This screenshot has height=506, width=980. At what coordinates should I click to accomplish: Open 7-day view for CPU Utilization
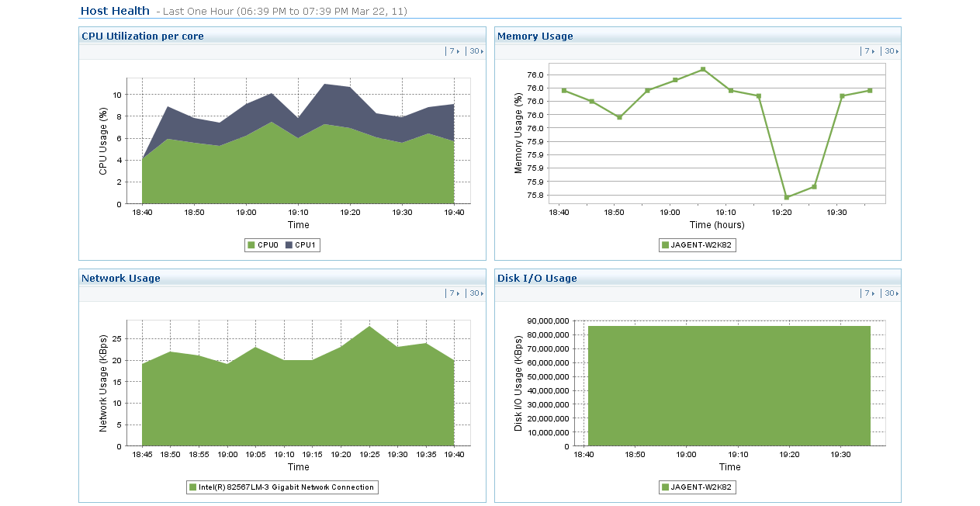[453, 51]
